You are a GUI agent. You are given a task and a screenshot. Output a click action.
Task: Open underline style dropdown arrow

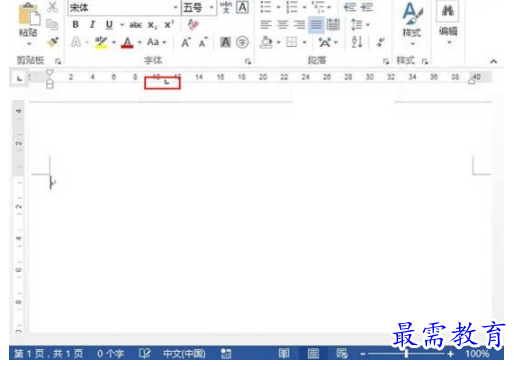point(122,25)
